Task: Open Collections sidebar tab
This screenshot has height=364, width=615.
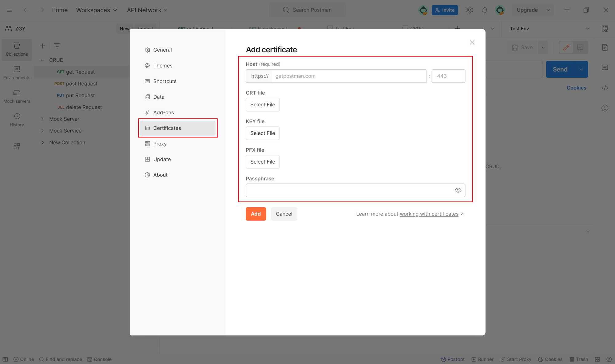Action: pyautogui.click(x=17, y=49)
